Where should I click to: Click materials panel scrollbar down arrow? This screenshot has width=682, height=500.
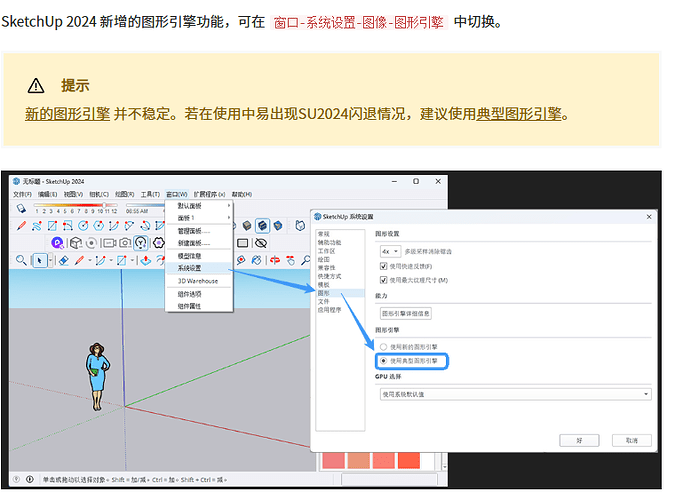pos(445,467)
